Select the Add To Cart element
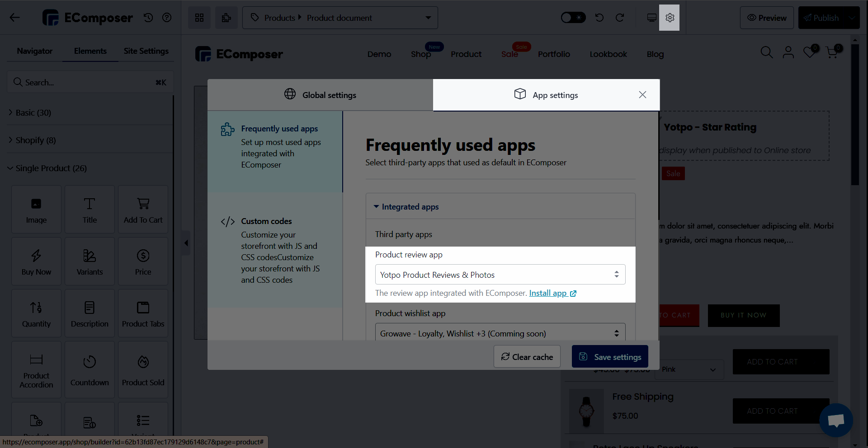This screenshot has height=448, width=868. [143, 210]
